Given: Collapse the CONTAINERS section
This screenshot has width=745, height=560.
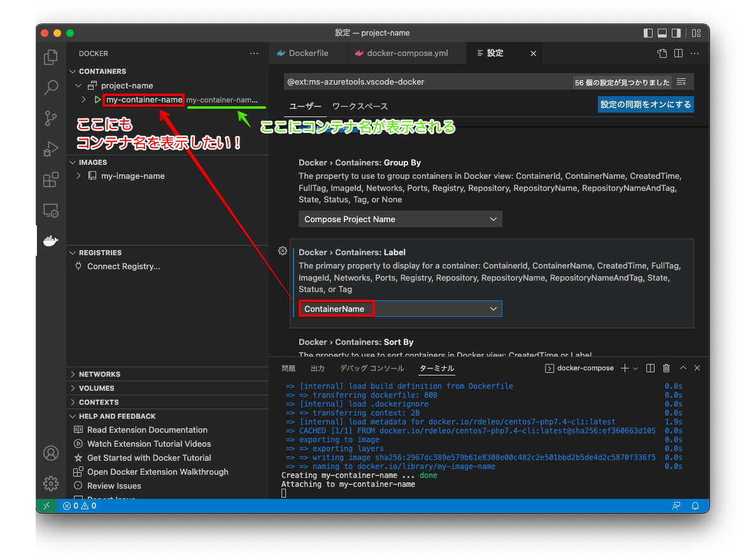Looking at the screenshot, I should coord(73,71).
